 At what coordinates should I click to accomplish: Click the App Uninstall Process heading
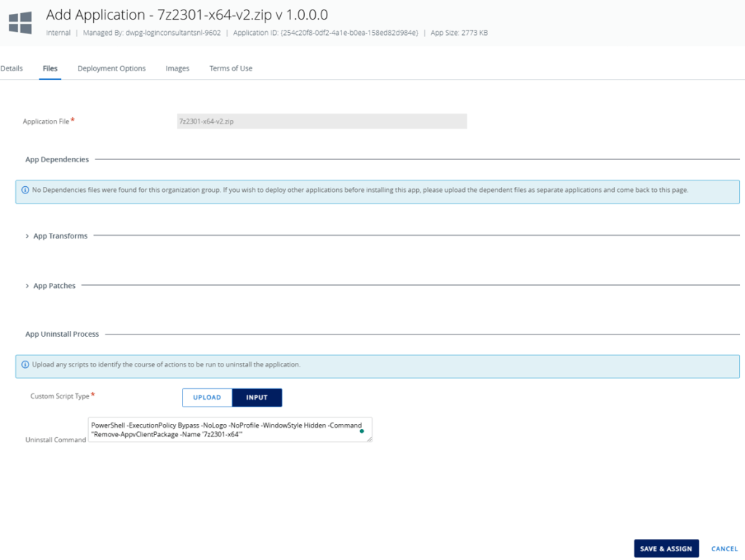point(62,334)
